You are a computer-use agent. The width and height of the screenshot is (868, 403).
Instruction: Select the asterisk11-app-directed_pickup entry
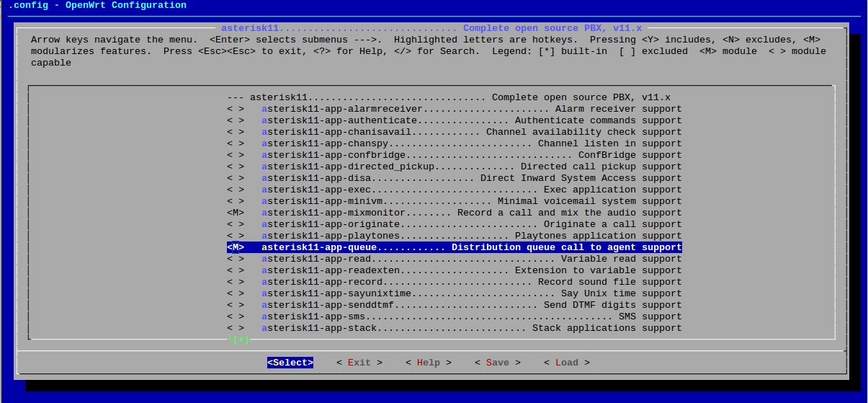[x=454, y=167]
